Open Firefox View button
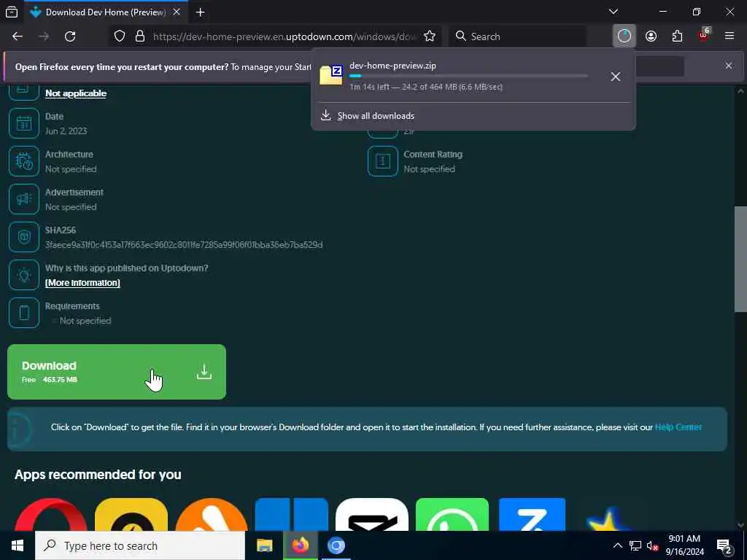Viewport: 747px width, 560px height. click(x=12, y=12)
